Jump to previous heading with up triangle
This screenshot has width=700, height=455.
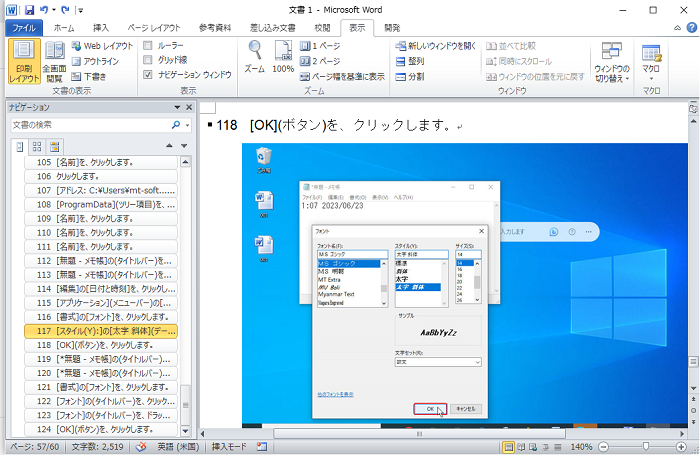coord(169,146)
